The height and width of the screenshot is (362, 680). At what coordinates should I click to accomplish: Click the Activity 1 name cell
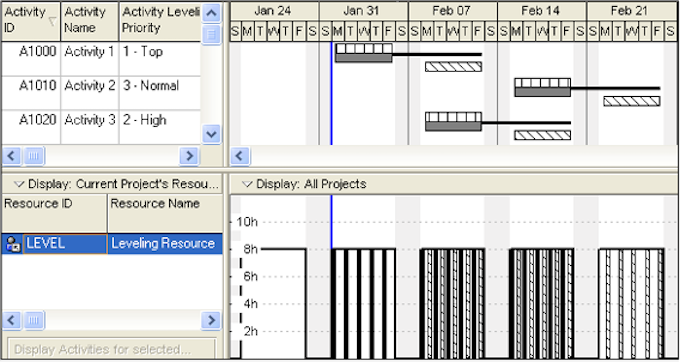coord(90,59)
